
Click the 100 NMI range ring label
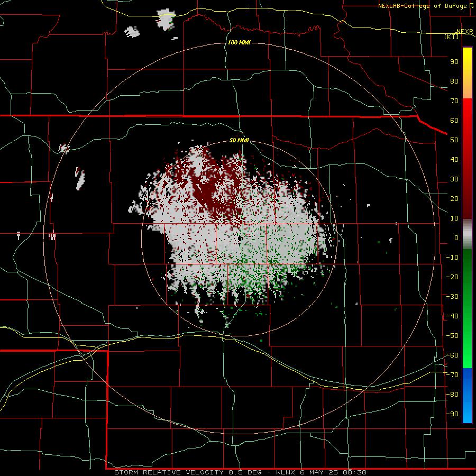[239, 42]
